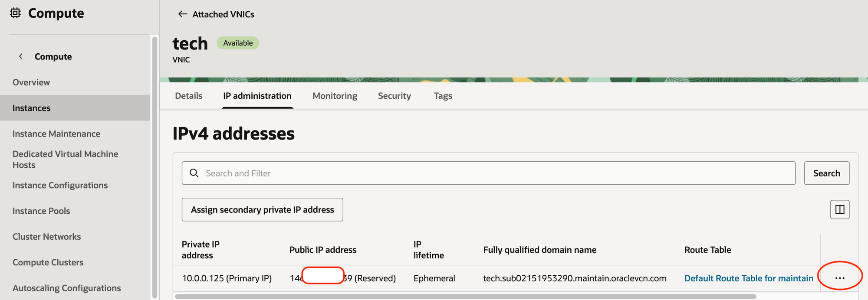Go to the Tags tab
Image resolution: width=868 pixels, height=300 pixels.
click(443, 96)
